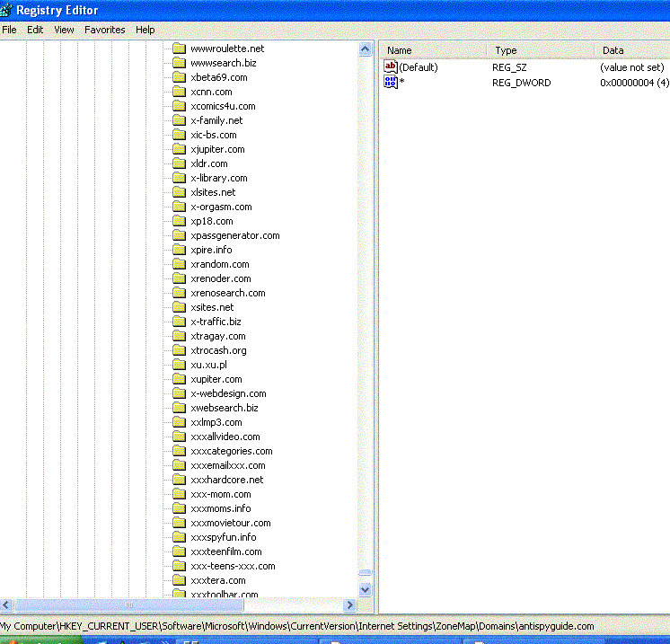Image resolution: width=670 pixels, height=644 pixels.
Task: Select the xldr.com folder icon
Action: [179, 163]
